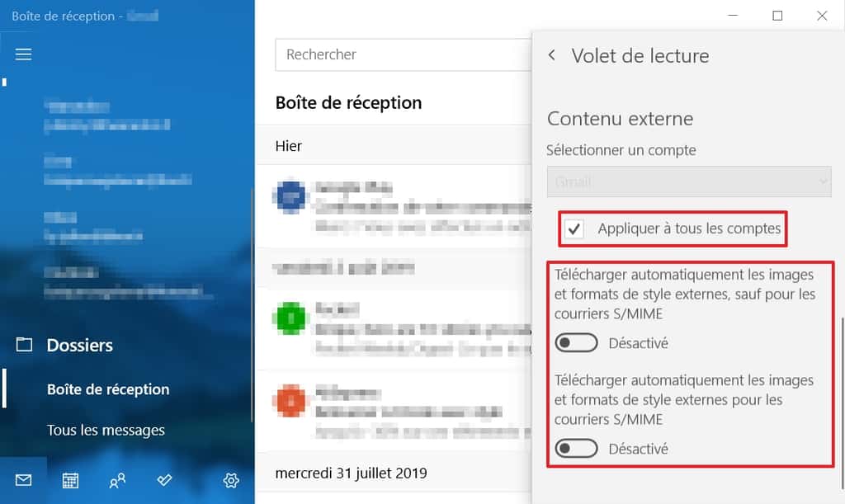Open the People contacts icon
This screenshot has height=504, width=845.
click(117, 480)
